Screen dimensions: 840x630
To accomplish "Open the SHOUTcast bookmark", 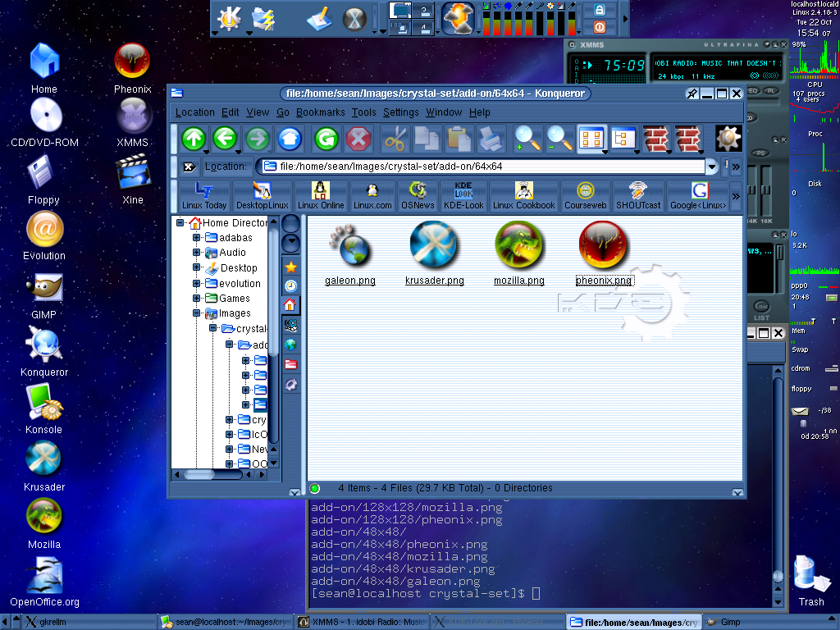I will pyautogui.click(x=638, y=196).
